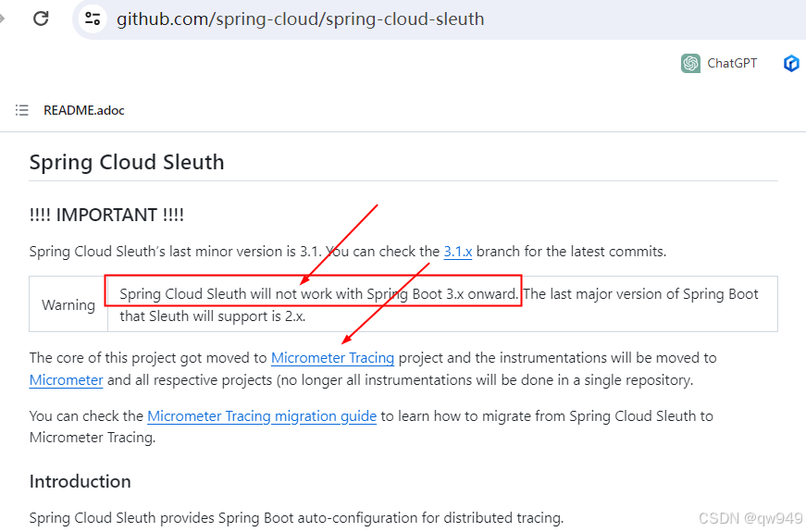
Task: Open the site information icon in address bar
Action: click(93, 19)
